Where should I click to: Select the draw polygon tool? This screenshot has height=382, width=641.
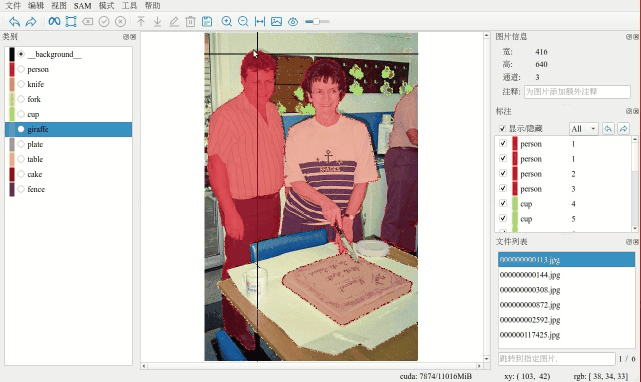pyautogui.click(x=71, y=21)
